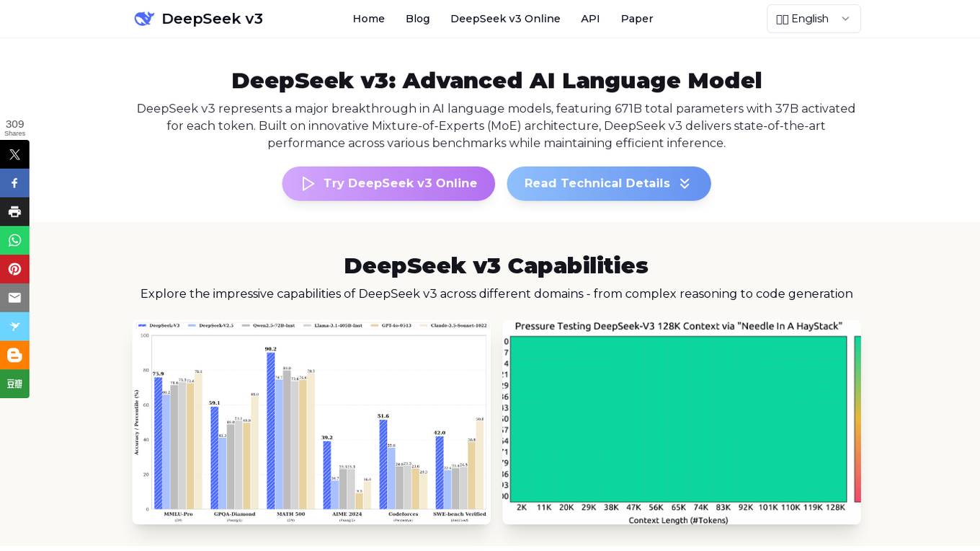
Task: Click the DeepSeek v3 site title
Action: (212, 19)
